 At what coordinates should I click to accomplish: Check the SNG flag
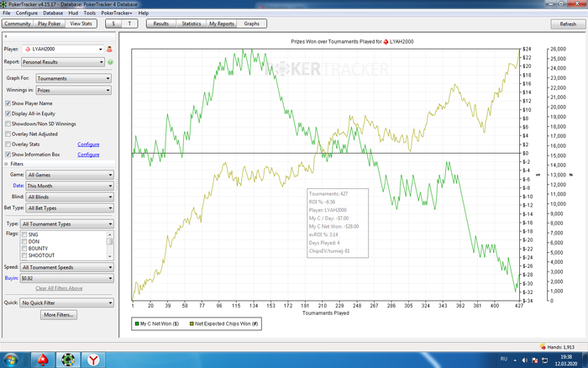click(24, 234)
